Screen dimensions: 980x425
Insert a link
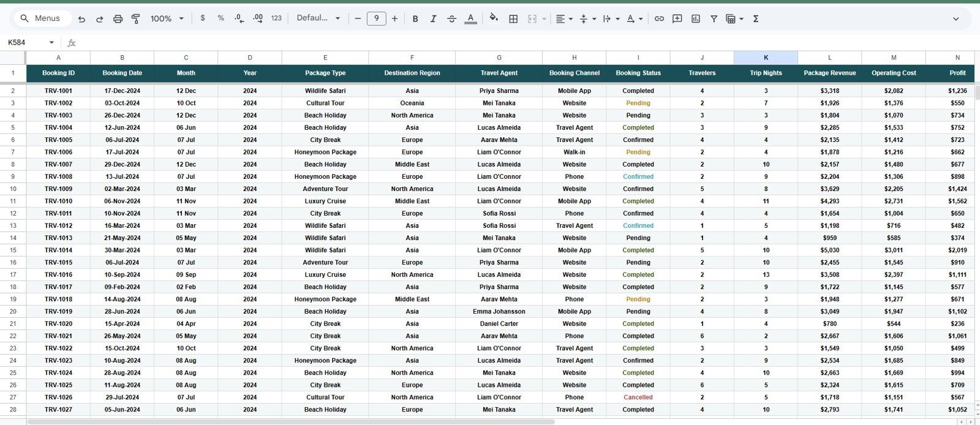(x=659, y=19)
